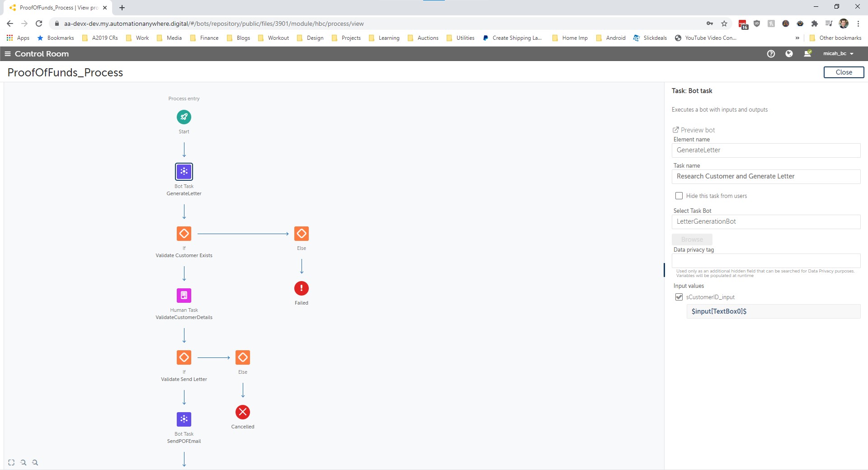Open the micah_bc user dropdown

point(838,54)
